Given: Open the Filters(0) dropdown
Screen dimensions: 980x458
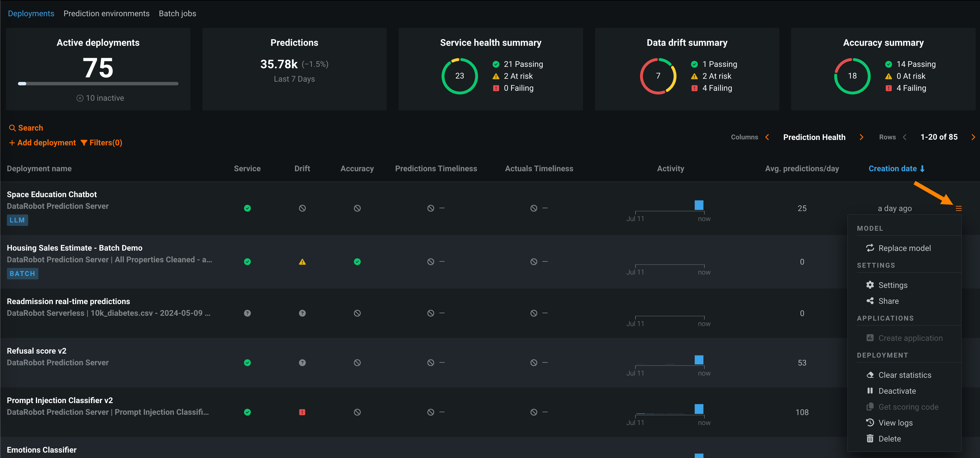Looking at the screenshot, I should [x=102, y=143].
